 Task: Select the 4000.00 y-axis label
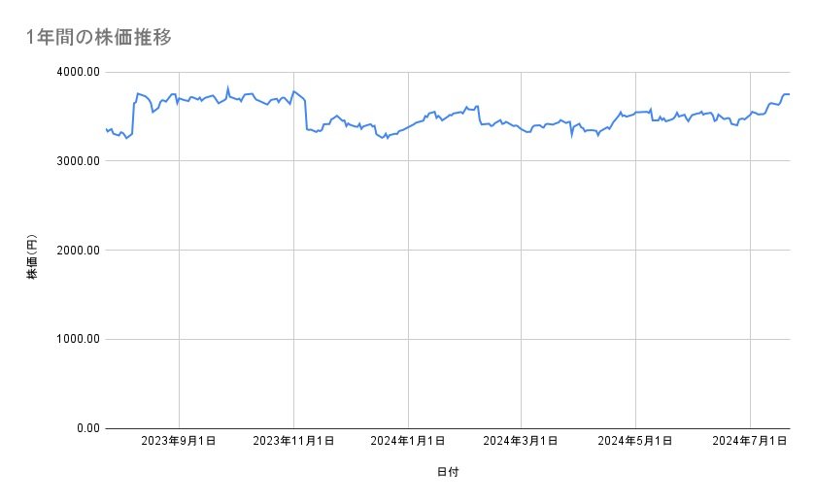[76, 72]
